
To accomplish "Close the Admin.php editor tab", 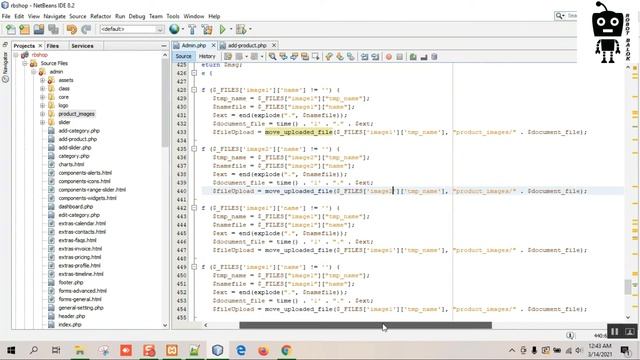I will click(x=213, y=45).
